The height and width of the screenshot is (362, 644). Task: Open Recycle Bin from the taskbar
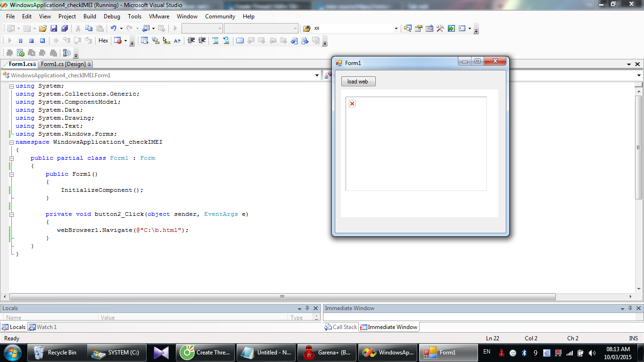56,352
